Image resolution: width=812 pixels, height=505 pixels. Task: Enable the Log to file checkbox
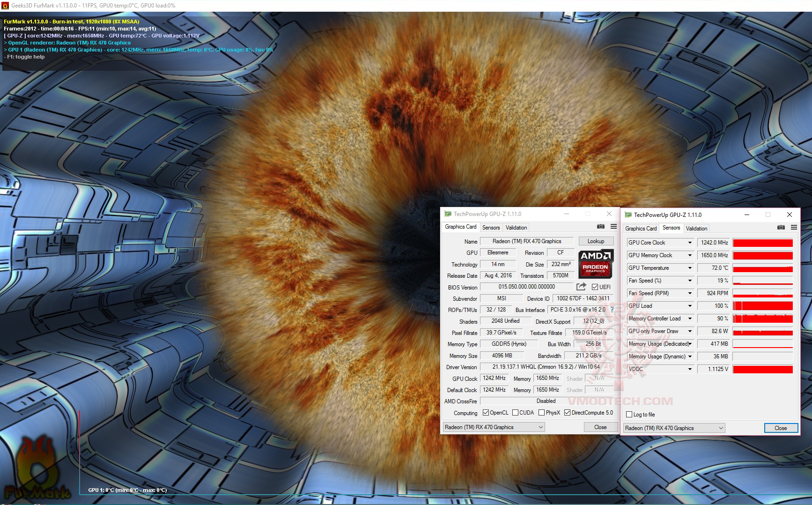[x=629, y=415]
